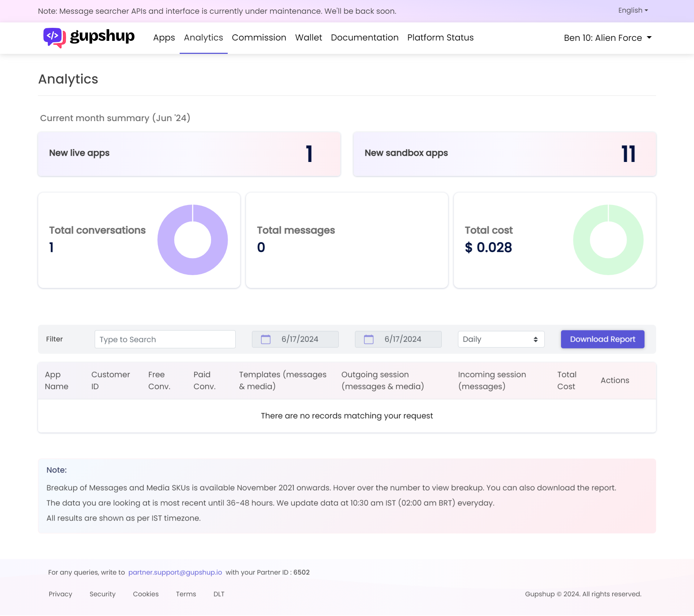Open the Documentation menu item
This screenshot has width=694, height=616.
point(364,38)
